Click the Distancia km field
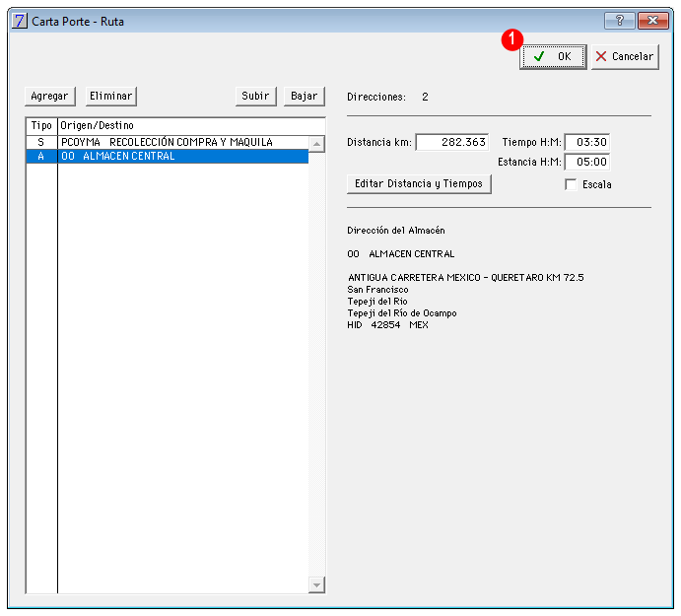681x616 pixels. point(452,142)
